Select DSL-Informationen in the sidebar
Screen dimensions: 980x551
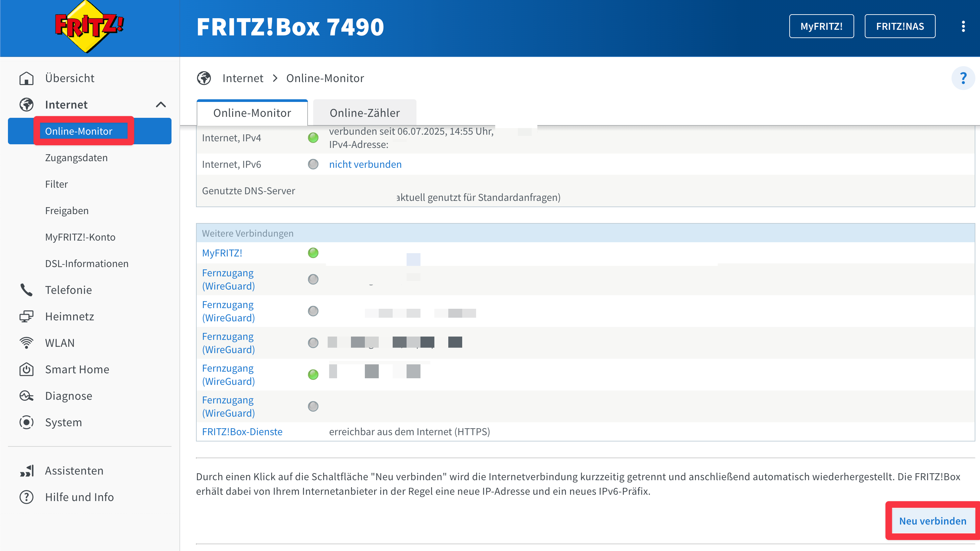[87, 263]
